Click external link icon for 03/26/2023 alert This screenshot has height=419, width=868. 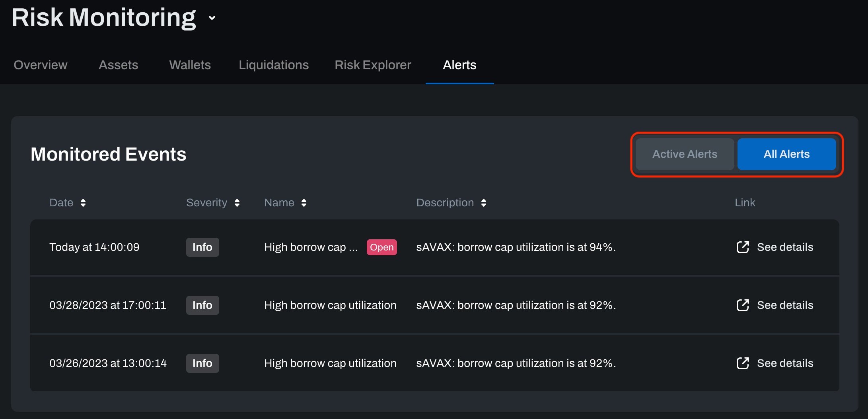click(x=742, y=363)
